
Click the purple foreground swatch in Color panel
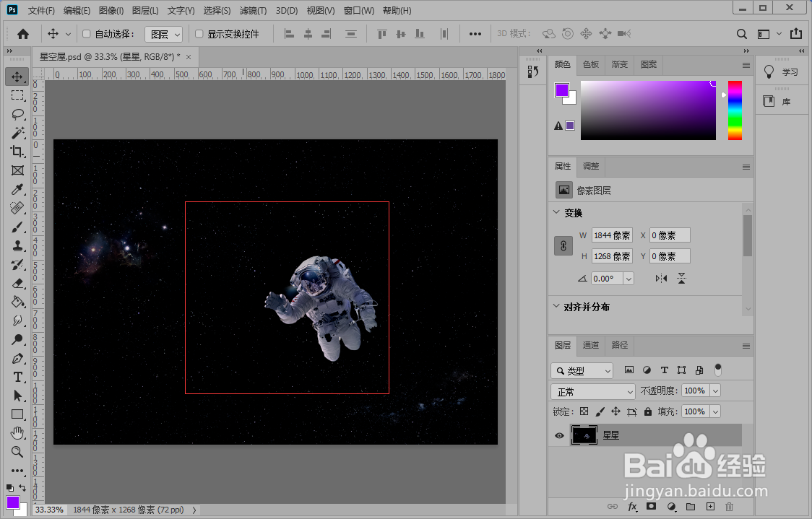click(562, 90)
